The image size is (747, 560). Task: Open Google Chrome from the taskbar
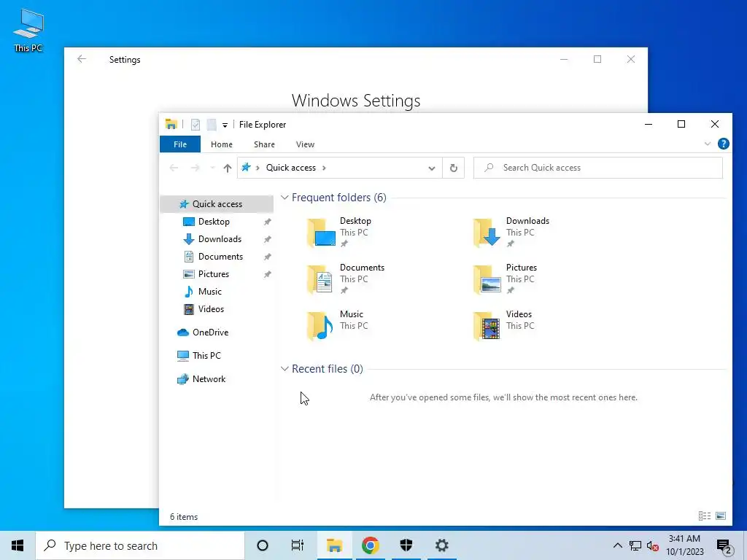point(371,545)
